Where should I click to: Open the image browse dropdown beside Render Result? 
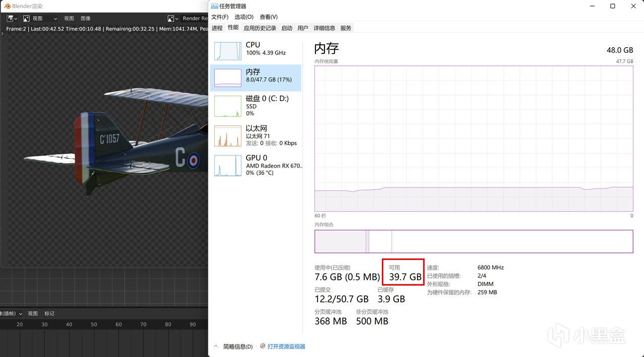point(174,18)
